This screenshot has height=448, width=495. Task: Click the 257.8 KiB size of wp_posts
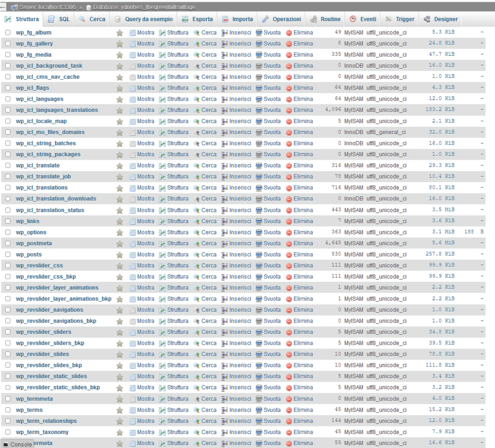coord(440,254)
